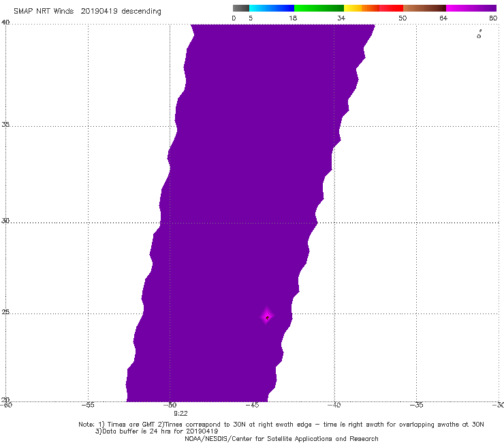Click the '-40' longitude label on the bottom axis
Viewport: 504px width, 443px height.
pyautogui.click(x=334, y=405)
